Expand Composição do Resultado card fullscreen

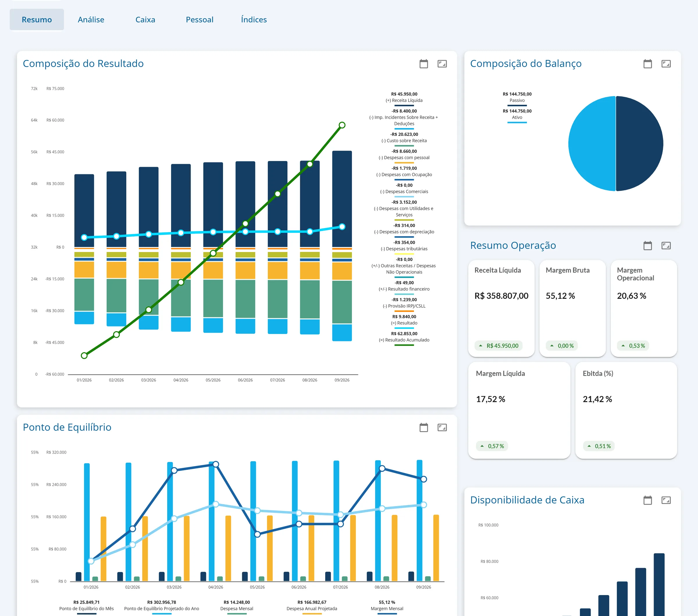coord(442,64)
